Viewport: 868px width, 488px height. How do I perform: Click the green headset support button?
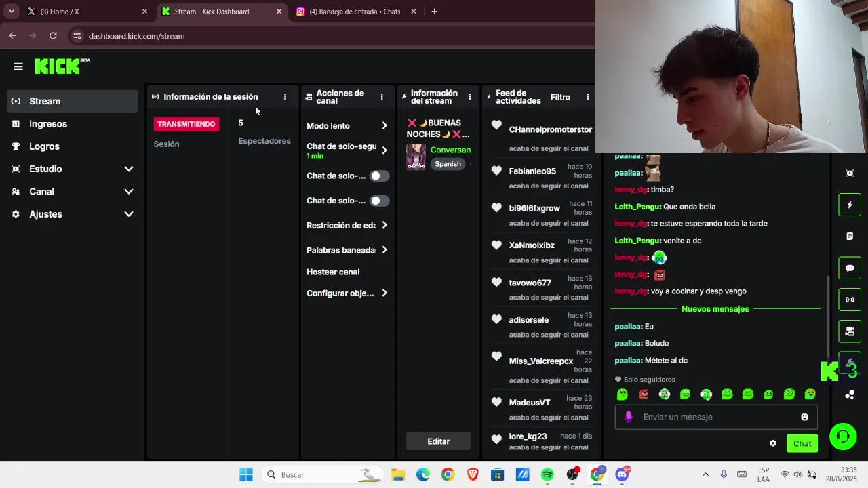pos(843,436)
